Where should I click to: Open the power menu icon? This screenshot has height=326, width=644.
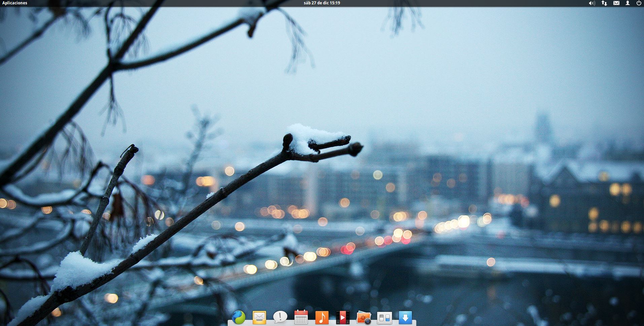[x=639, y=3]
